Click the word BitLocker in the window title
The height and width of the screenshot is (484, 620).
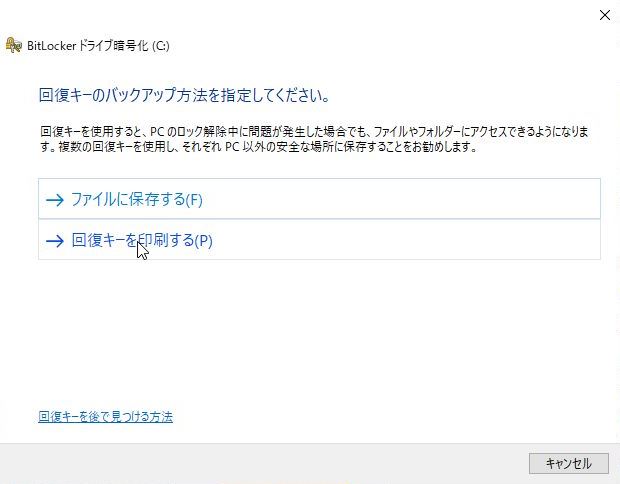point(51,46)
